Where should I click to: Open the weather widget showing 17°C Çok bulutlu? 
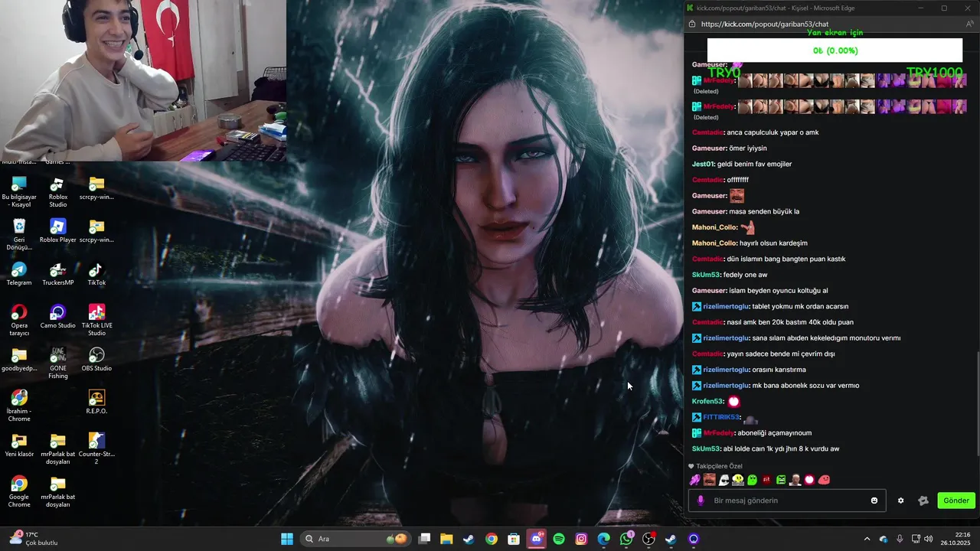click(x=32, y=539)
